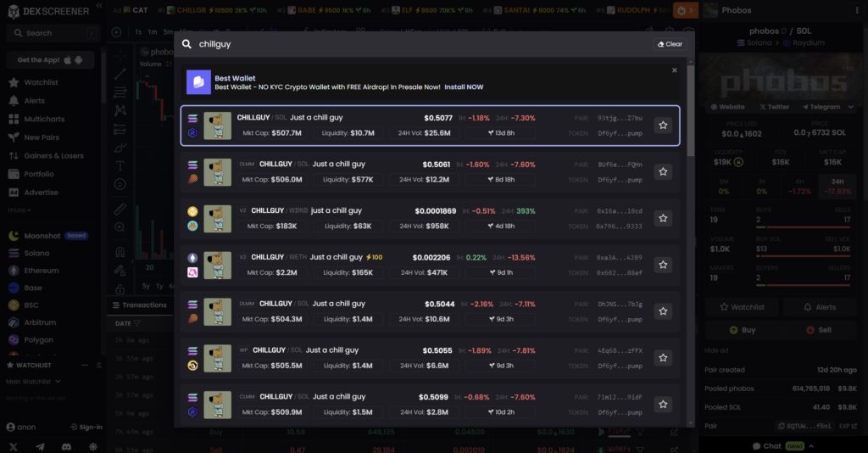
Task: Click the Multicharts icon in sidebar
Action: (x=14, y=119)
